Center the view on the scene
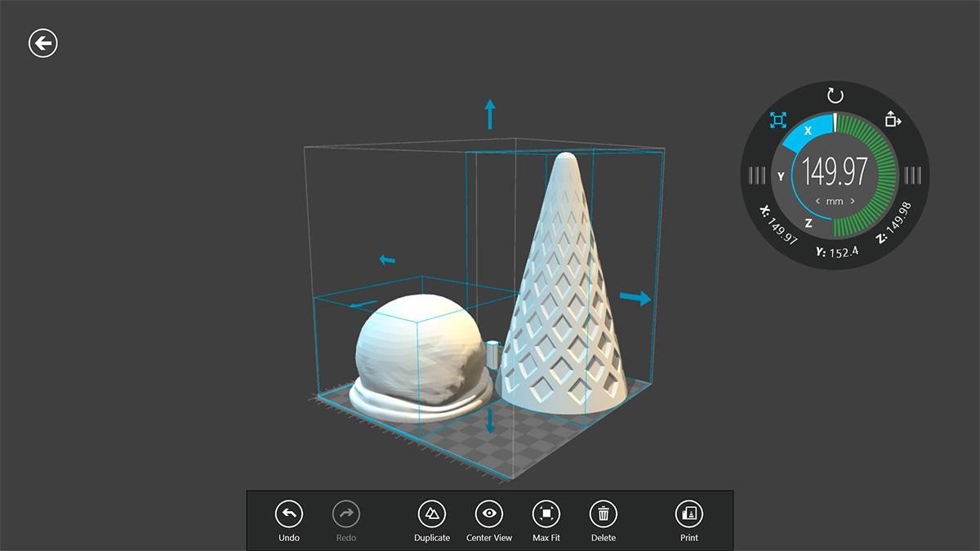The width and height of the screenshot is (980, 551). click(x=488, y=520)
